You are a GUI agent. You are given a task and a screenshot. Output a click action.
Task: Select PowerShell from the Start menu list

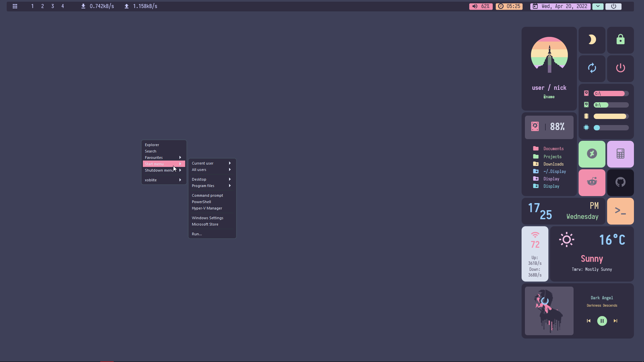(201, 202)
